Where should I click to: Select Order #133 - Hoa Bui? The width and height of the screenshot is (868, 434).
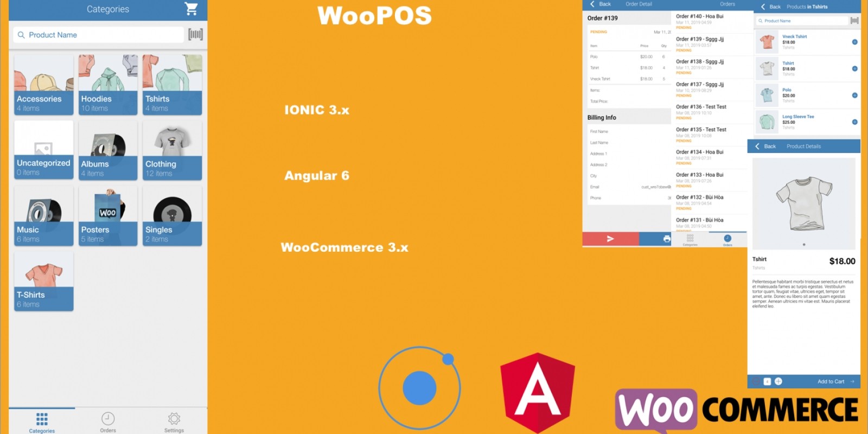pyautogui.click(x=709, y=180)
